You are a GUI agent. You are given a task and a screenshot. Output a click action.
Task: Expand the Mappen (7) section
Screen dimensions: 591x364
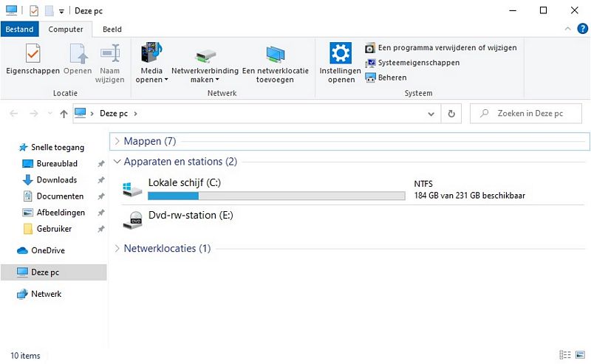117,141
